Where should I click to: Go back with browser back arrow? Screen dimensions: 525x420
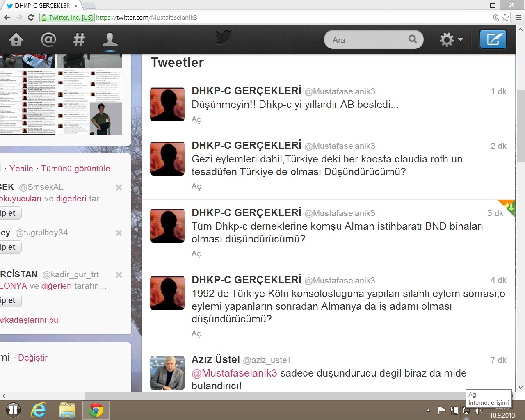(7, 17)
